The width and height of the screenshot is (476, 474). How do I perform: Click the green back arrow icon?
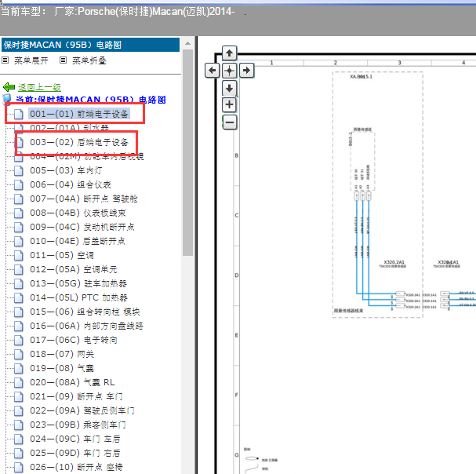point(9,87)
